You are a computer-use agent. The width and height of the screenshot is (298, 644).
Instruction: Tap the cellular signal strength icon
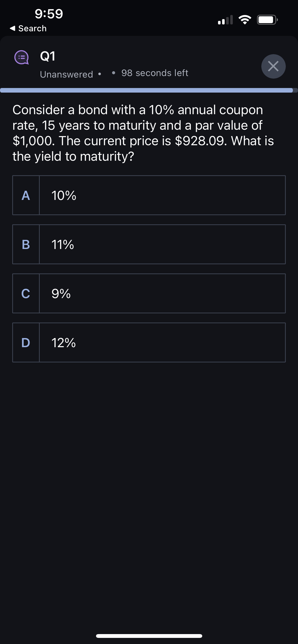[x=225, y=20]
